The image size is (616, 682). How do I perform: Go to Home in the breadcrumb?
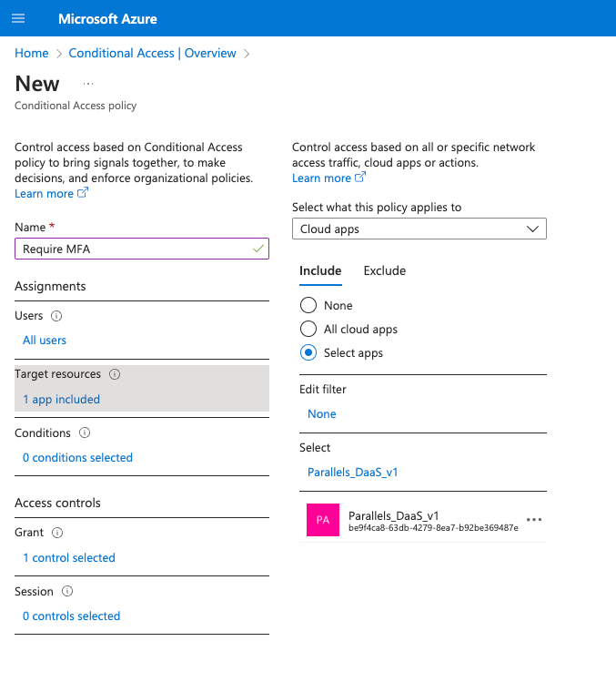pyautogui.click(x=32, y=54)
